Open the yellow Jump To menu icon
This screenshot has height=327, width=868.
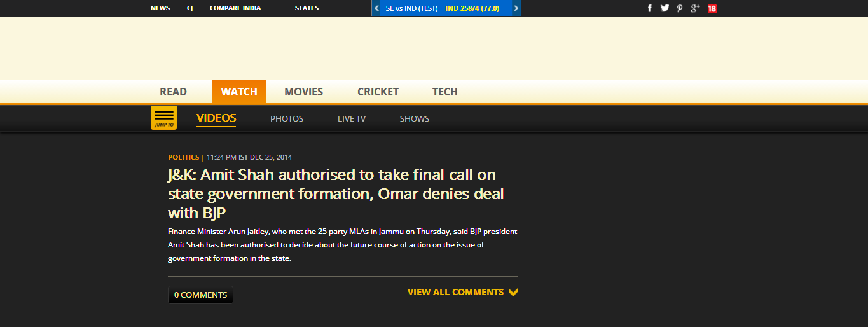(x=163, y=118)
